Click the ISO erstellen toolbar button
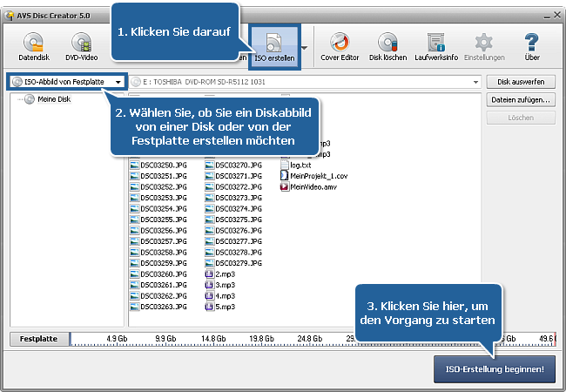 pos(274,47)
